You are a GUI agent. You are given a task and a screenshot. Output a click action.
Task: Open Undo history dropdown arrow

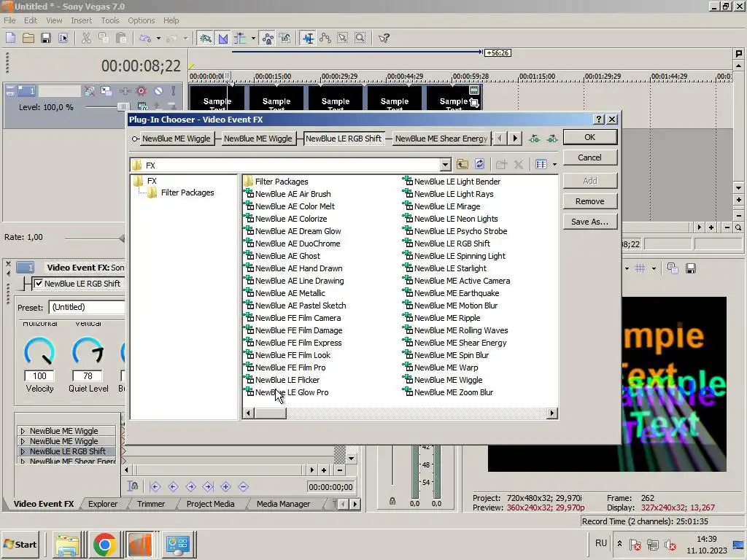pyautogui.click(x=158, y=38)
